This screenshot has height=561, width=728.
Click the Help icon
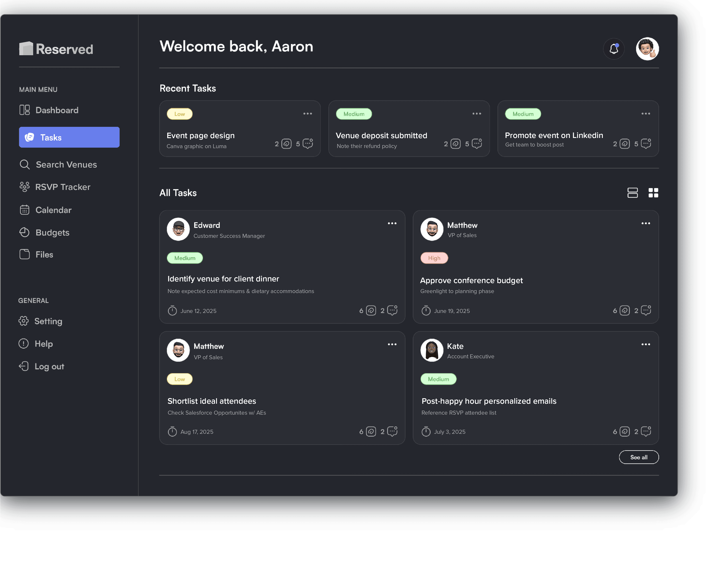[24, 344]
